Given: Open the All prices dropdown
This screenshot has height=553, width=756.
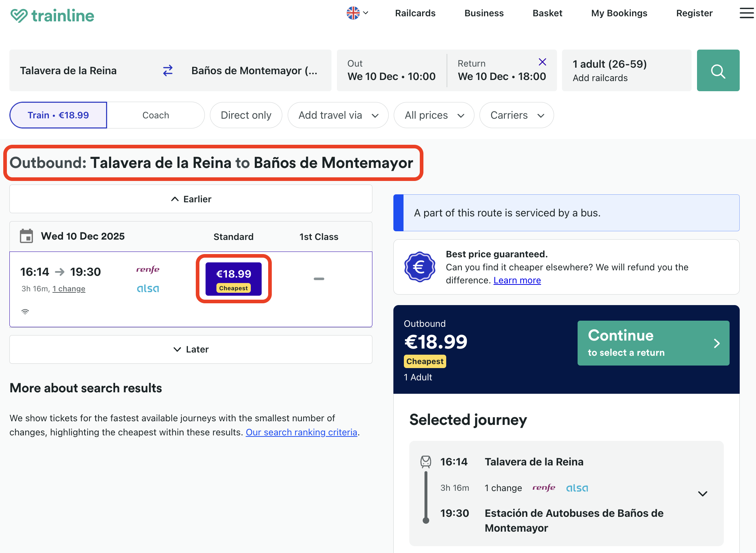Looking at the screenshot, I should [434, 115].
